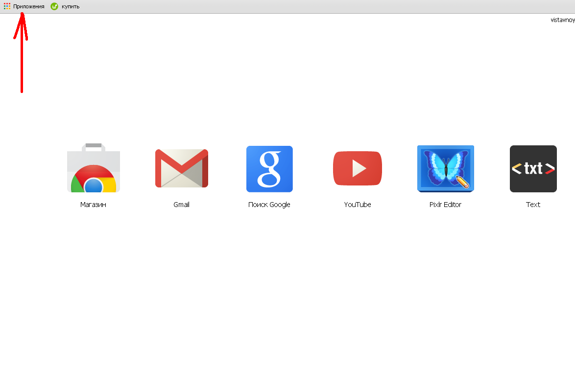Click the colored apps grid icon in bookmarks bar
This screenshot has width=575, height=392.
pos(7,6)
